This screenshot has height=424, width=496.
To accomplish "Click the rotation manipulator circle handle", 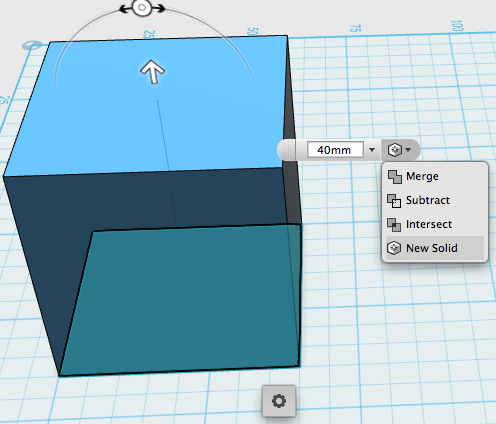I will click(x=142, y=8).
